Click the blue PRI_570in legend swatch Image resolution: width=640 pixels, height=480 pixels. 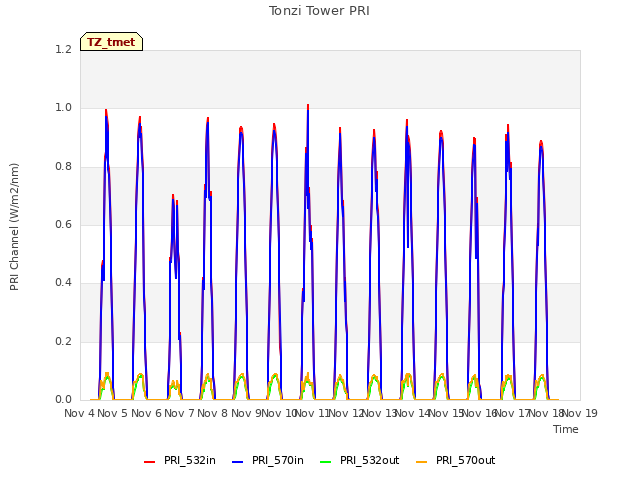[x=238, y=462]
